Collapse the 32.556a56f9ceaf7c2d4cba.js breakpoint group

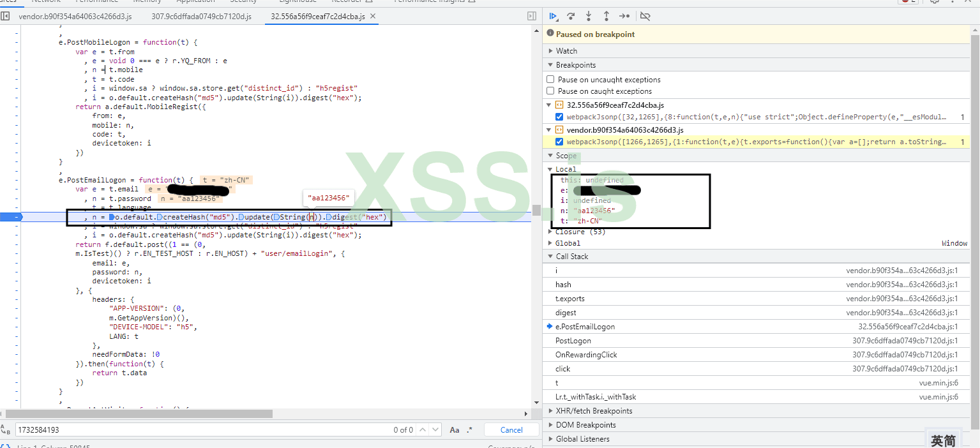click(550, 105)
